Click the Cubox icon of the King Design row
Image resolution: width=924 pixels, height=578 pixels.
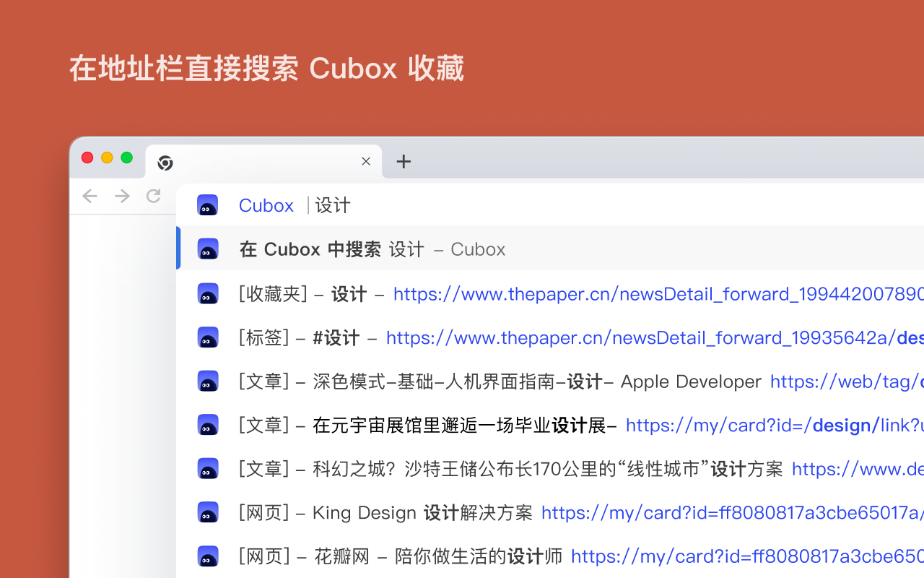[208, 512]
